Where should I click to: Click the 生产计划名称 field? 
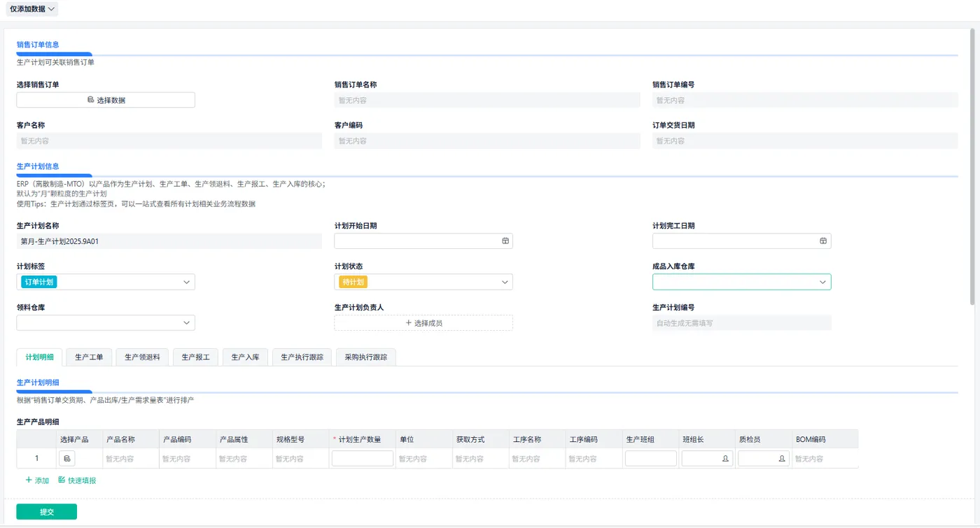[x=169, y=241]
